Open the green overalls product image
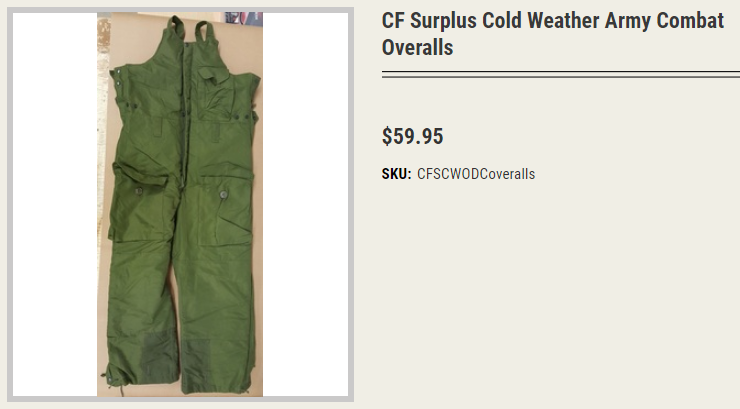 point(180,204)
